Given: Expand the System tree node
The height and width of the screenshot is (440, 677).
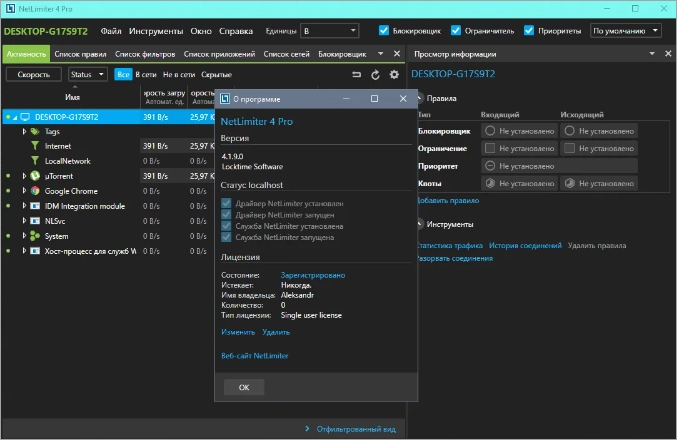Looking at the screenshot, I should (24, 236).
